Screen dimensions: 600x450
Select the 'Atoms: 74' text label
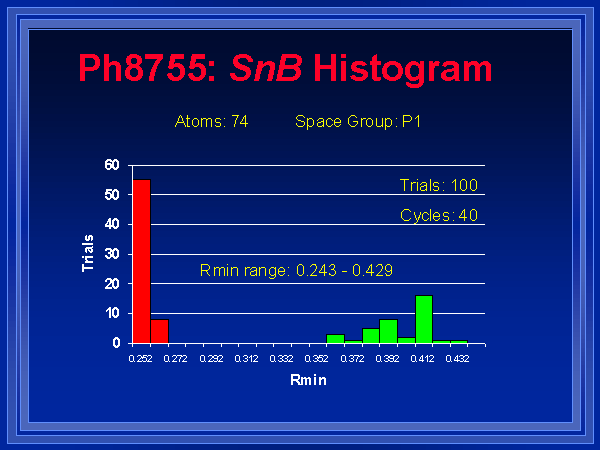(x=211, y=122)
